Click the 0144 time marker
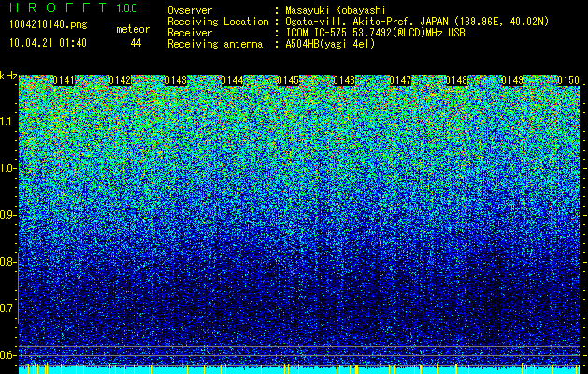Image resolution: width=588 pixels, height=374 pixels. [x=232, y=80]
